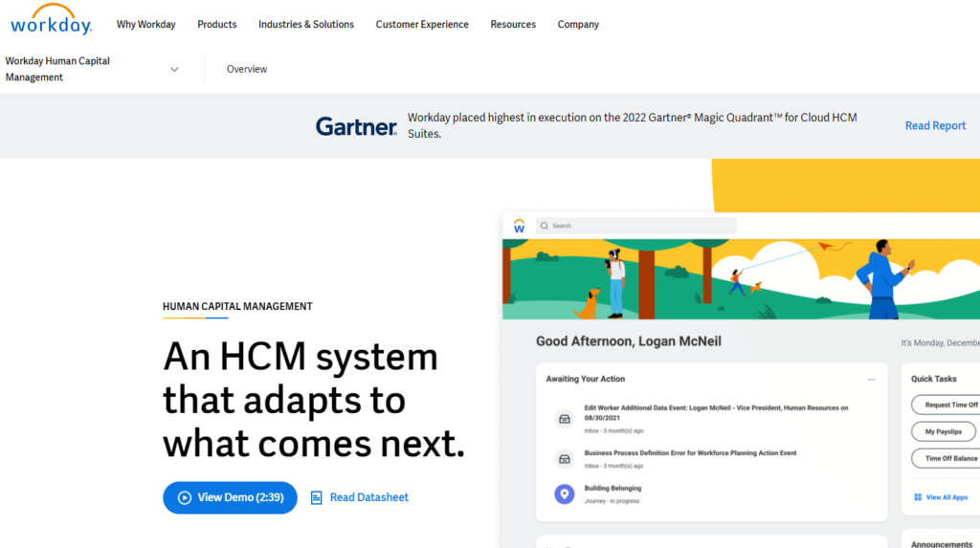
Task: Click the Quick Tasks heading
Action: (x=933, y=379)
